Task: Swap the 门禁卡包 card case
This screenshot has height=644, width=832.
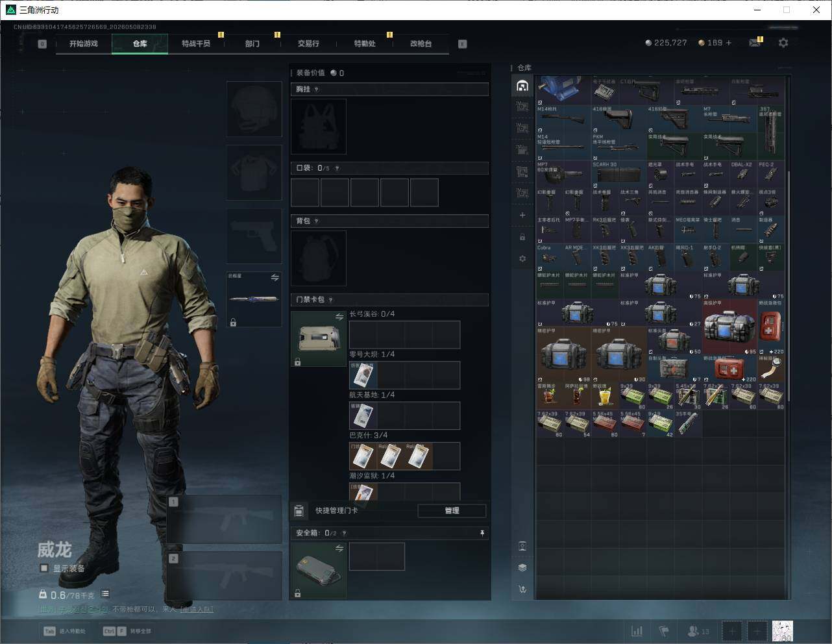Action: click(339, 317)
